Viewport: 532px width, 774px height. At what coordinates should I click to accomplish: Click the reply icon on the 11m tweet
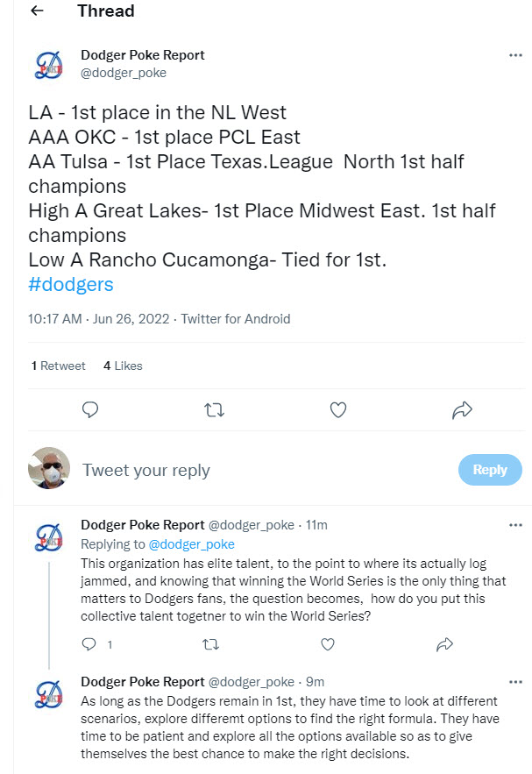point(89,644)
